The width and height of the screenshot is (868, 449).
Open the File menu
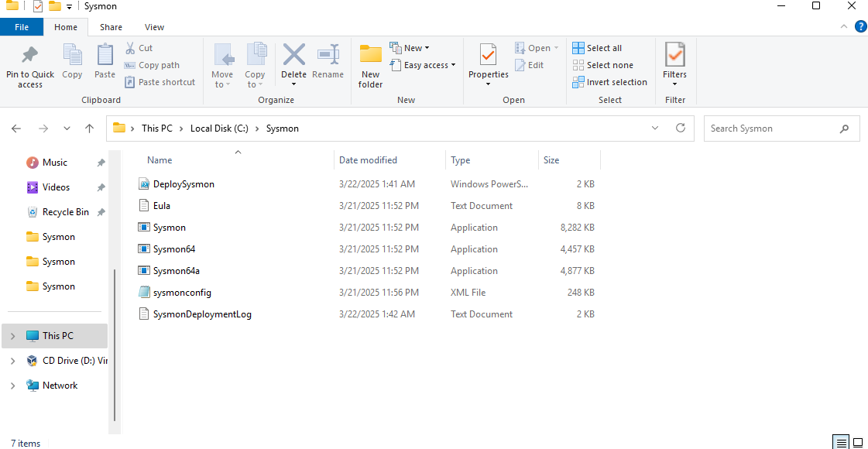(x=22, y=27)
